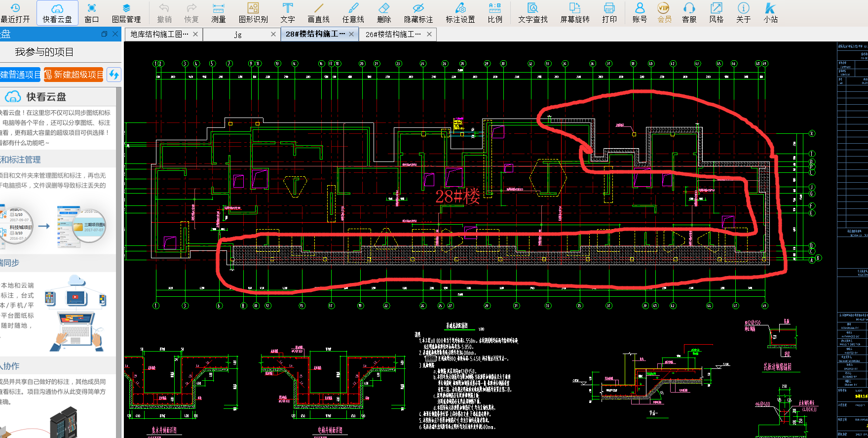Click the computer sync illustration in side panel

(75, 313)
